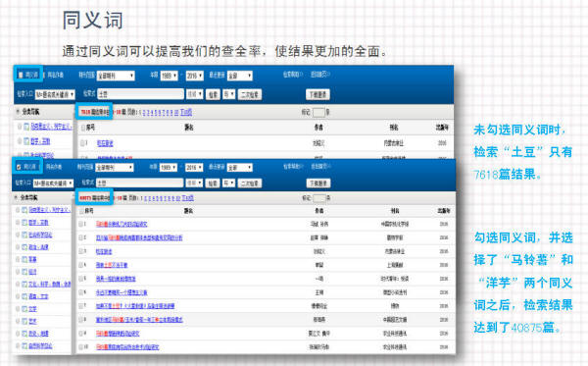Image resolution: width=588 pixels, height=366 pixels.
Task: Click 二次检索 button in lower panel
Action: tap(249, 183)
